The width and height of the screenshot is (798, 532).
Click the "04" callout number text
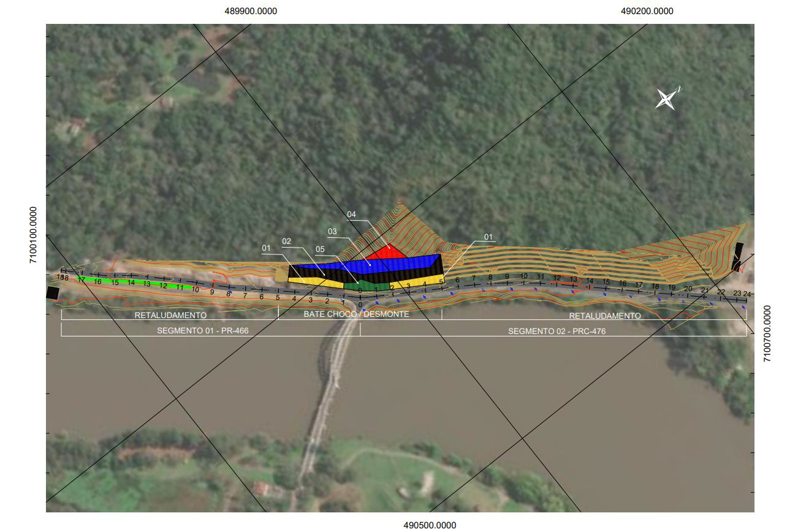pyautogui.click(x=351, y=215)
